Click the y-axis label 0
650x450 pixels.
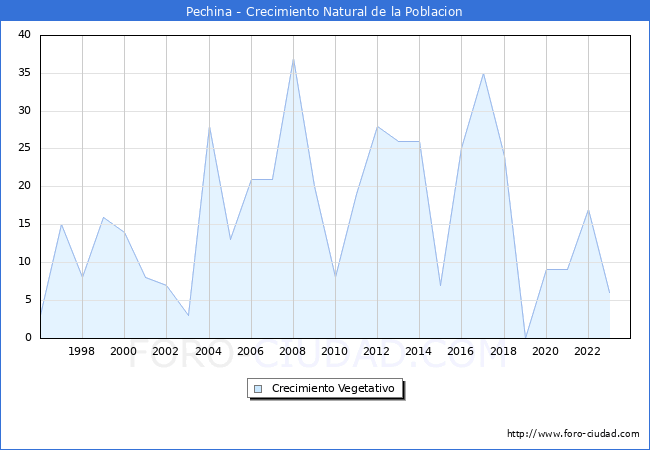[x=28, y=337]
